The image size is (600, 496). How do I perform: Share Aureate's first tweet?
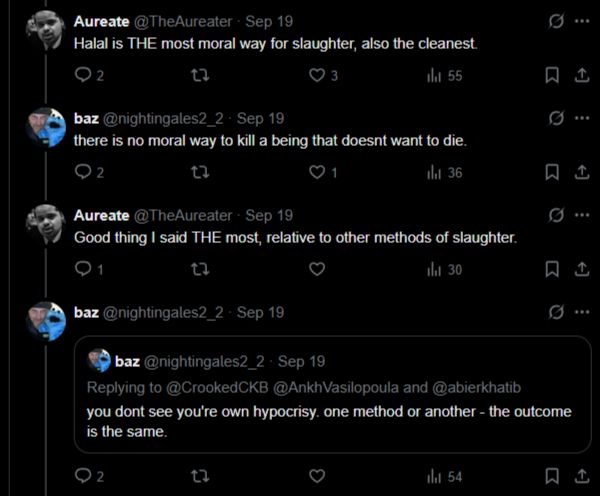coord(579,75)
